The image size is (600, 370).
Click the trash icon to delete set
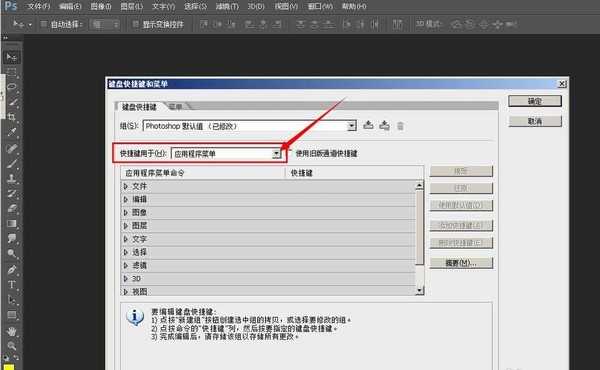(x=400, y=126)
